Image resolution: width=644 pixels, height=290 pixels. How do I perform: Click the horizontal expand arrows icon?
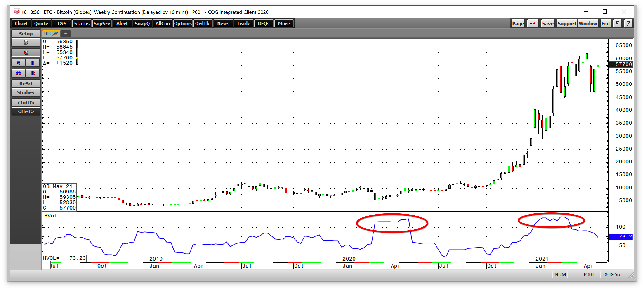pyautogui.click(x=18, y=63)
